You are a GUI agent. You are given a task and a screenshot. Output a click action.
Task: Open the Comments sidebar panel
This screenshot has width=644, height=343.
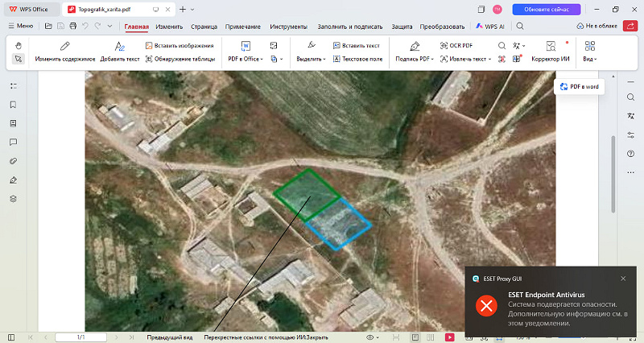click(x=13, y=143)
